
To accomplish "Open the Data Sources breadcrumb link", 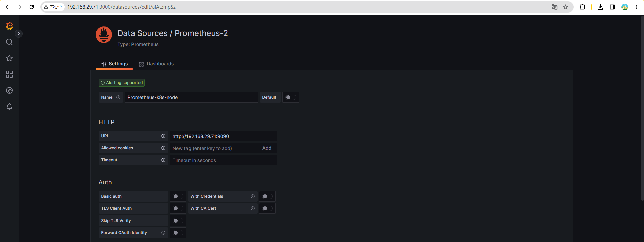I will click(143, 33).
